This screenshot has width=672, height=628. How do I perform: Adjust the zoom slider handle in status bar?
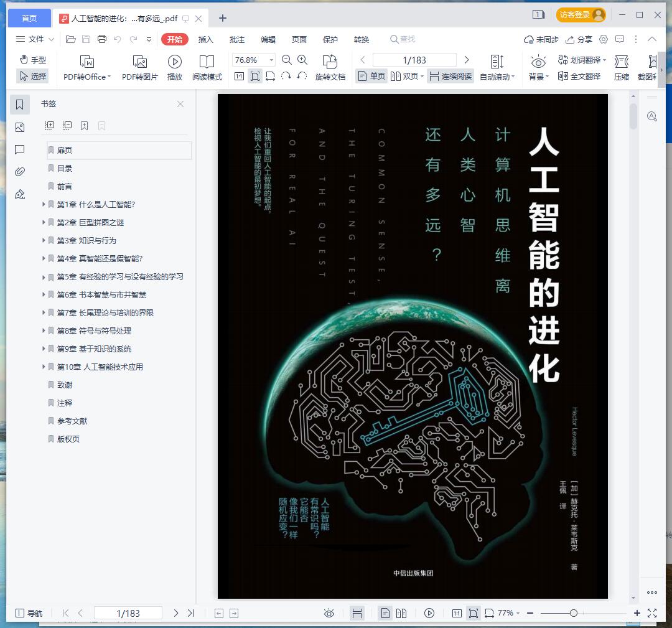pyautogui.click(x=574, y=613)
